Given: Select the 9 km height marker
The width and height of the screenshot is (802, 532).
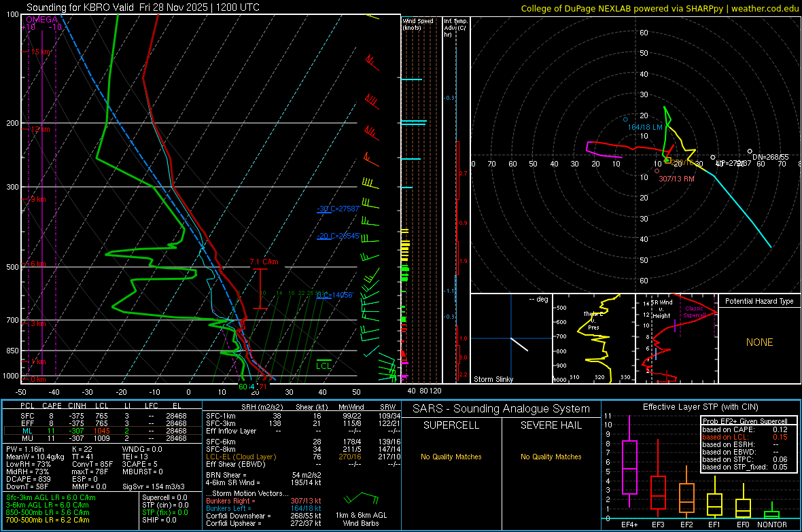Looking at the screenshot, I should click(x=38, y=199).
